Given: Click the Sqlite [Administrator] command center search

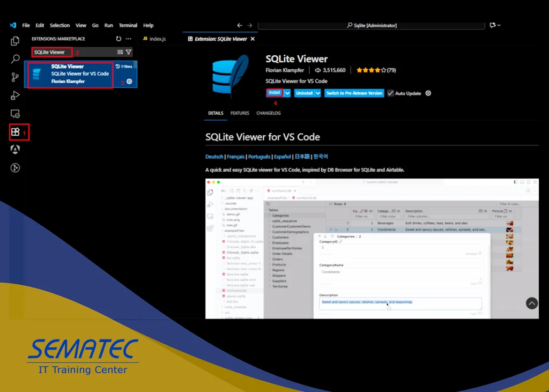Looking at the screenshot, I should click(371, 25).
